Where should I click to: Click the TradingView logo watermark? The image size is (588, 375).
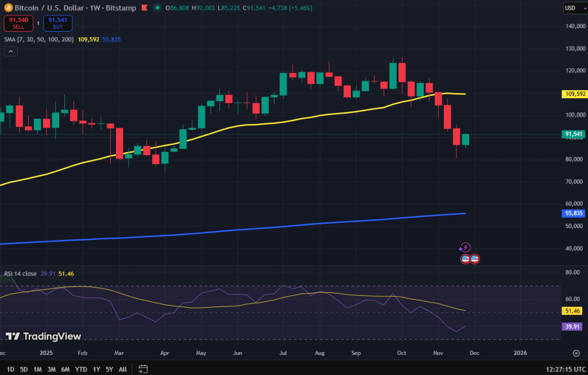point(43,337)
